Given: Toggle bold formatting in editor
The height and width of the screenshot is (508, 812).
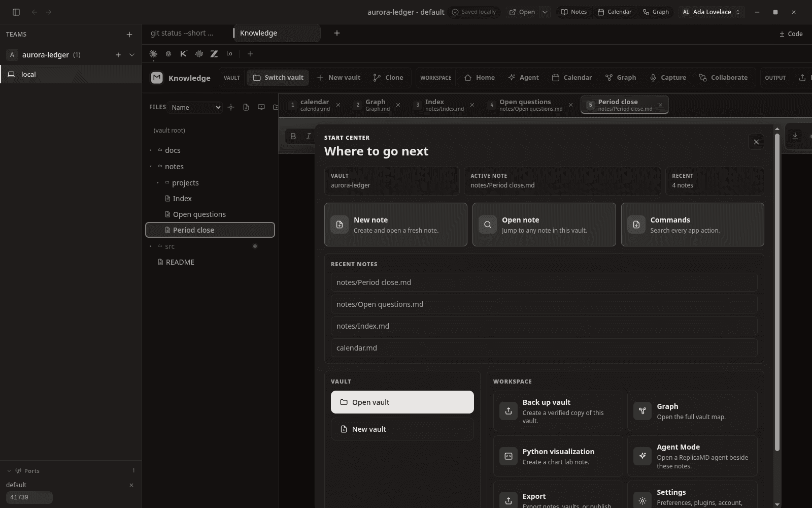Looking at the screenshot, I should pos(293,136).
